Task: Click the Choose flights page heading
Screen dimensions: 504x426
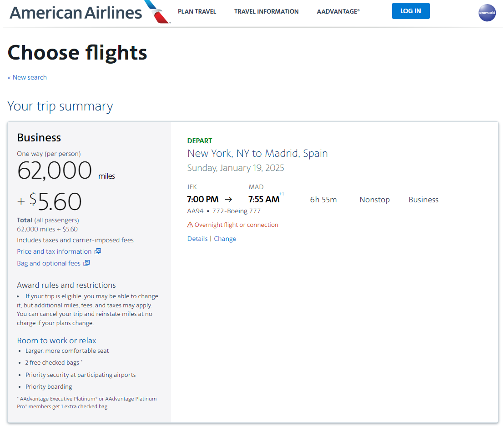Action: (x=77, y=53)
